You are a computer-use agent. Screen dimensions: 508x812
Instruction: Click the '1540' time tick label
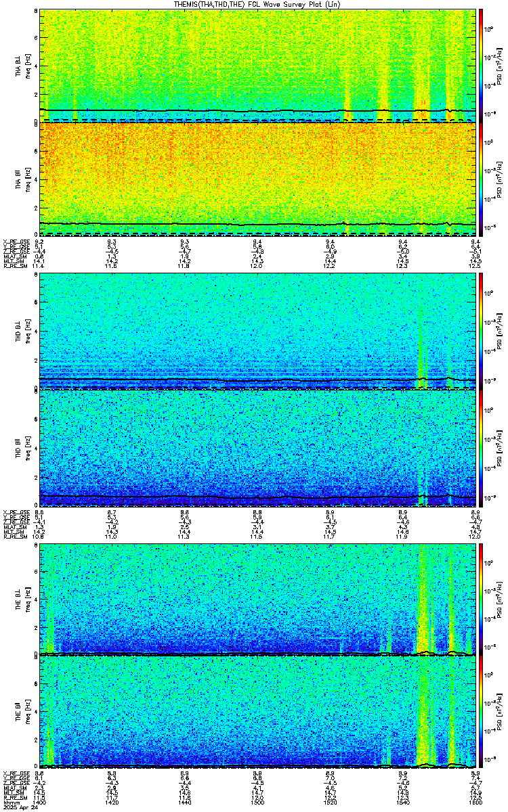click(x=402, y=803)
